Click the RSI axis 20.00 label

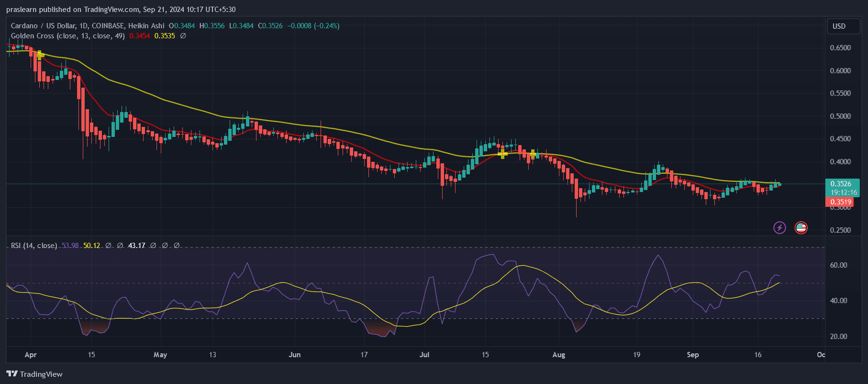(838, 337)
